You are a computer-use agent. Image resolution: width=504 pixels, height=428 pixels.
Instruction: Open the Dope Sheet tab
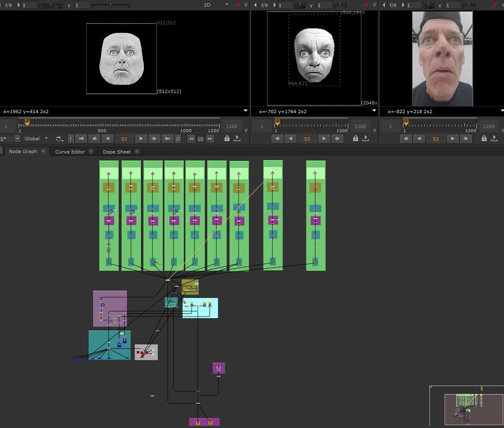[117, 151]
